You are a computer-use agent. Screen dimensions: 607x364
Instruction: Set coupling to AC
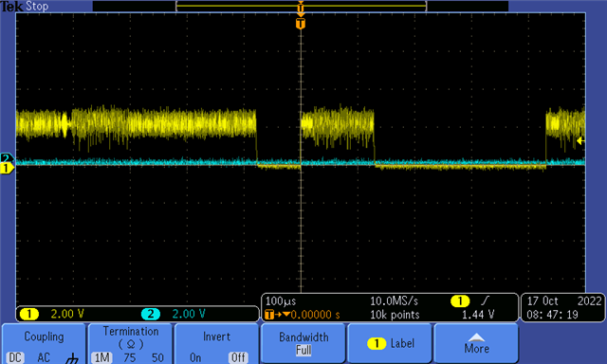(x=44, y=357)
